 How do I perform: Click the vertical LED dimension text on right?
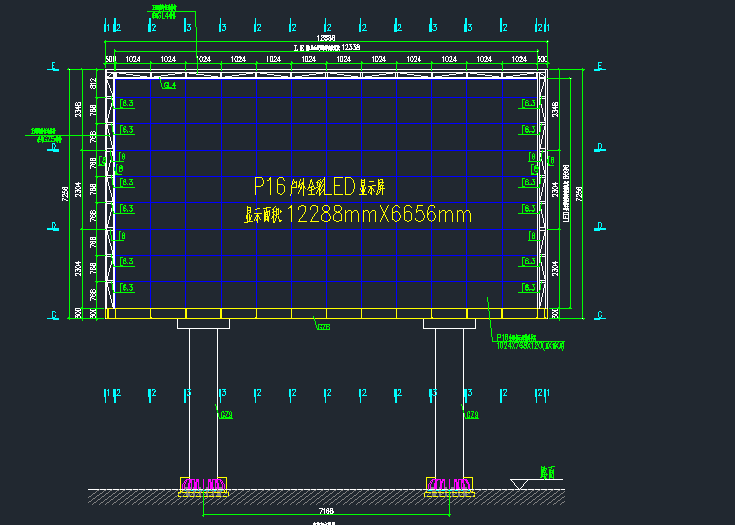(x=566, y=192)
